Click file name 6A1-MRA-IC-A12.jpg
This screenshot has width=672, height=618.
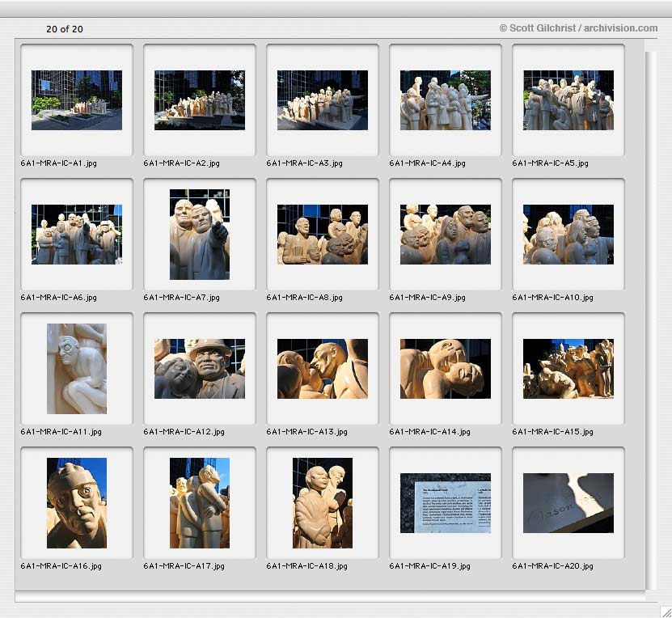[x=184, y=432]
